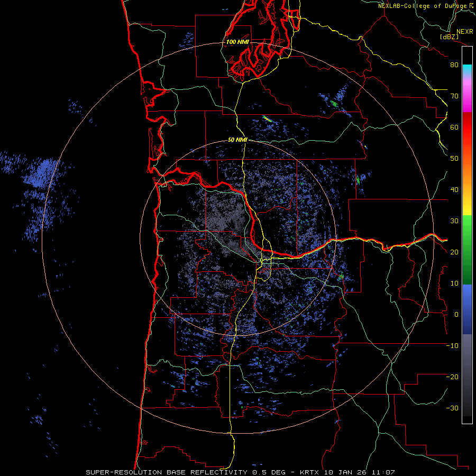Click the 60 dBZ scale value
Image resolution: width=476 pixels, height=476 pixels.
pyautogui.click(x=454, y=127)
